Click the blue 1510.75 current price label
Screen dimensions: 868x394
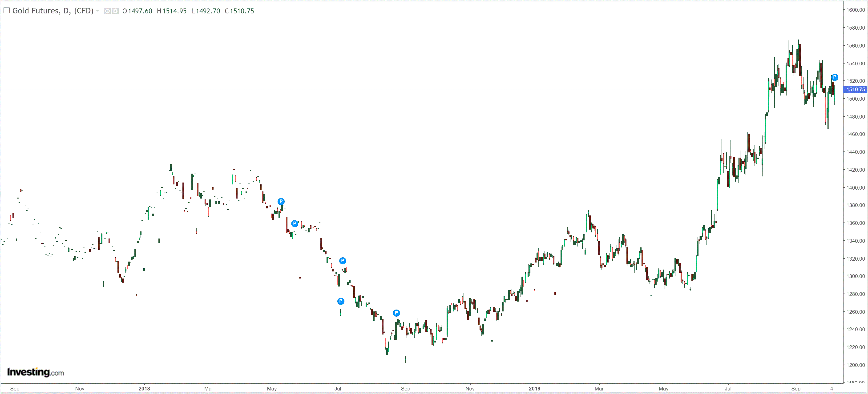click(x=855, y=89)
